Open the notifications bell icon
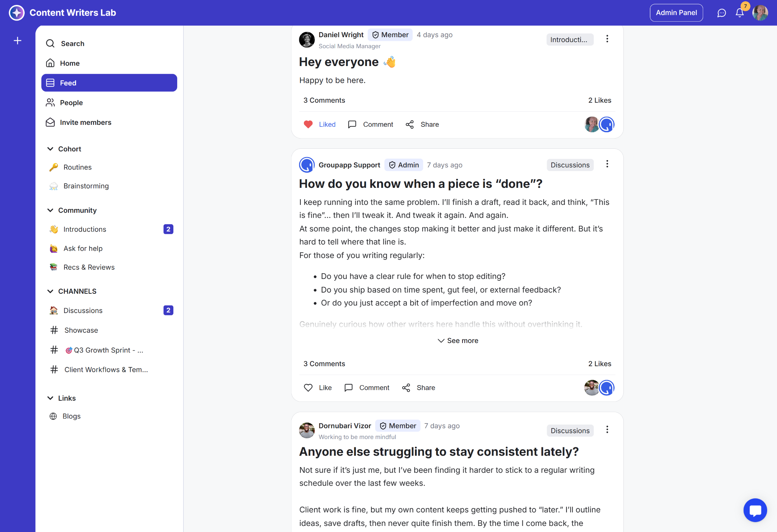 739,13
